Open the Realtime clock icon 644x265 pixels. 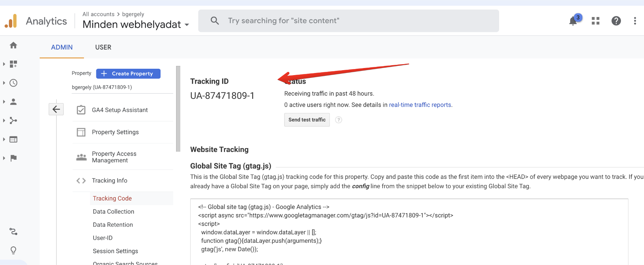[x=13, y=83]
